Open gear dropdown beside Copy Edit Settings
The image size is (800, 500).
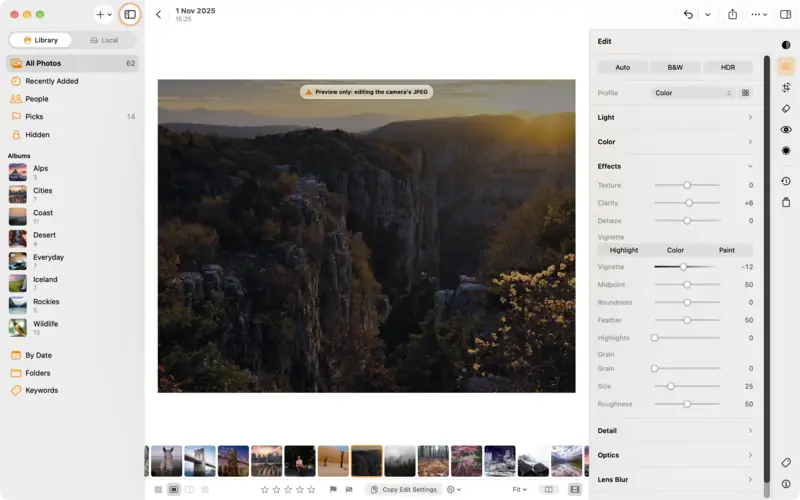coord(454,490)
